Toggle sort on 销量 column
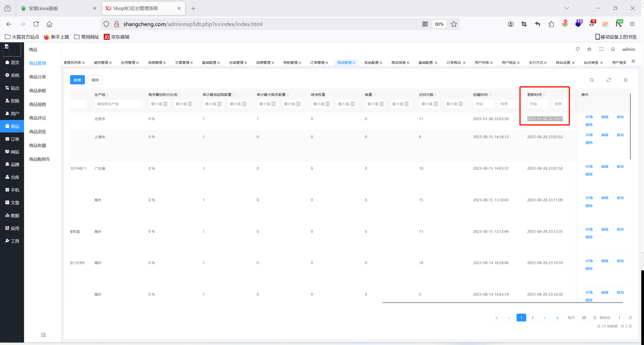The image size is (644, 345). (374, 95)
